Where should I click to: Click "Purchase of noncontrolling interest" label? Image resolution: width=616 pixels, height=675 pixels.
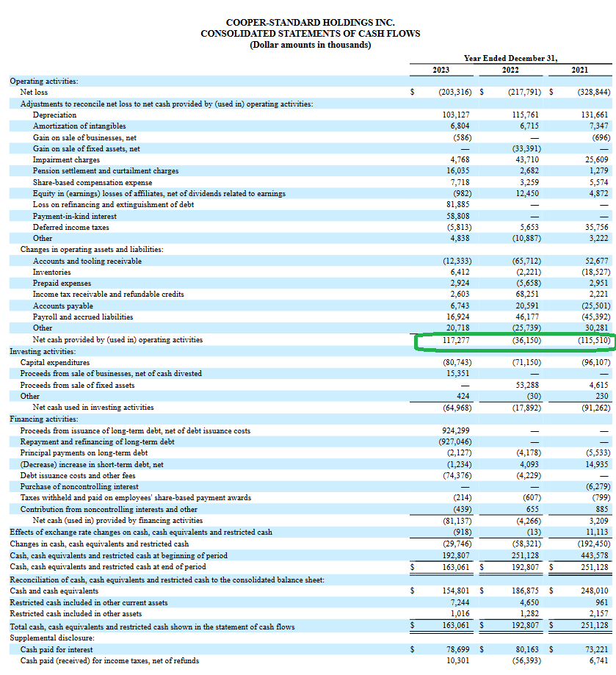[79, 486]
